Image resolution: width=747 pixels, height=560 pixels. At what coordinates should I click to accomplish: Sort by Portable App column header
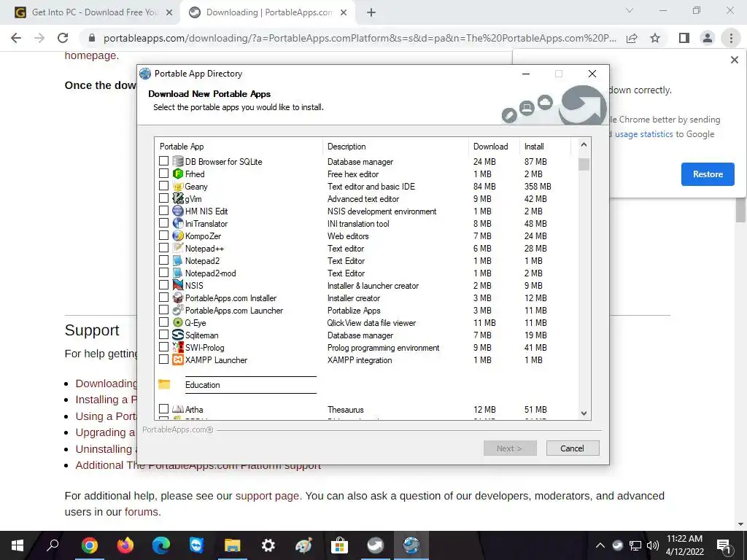point(239,146)
